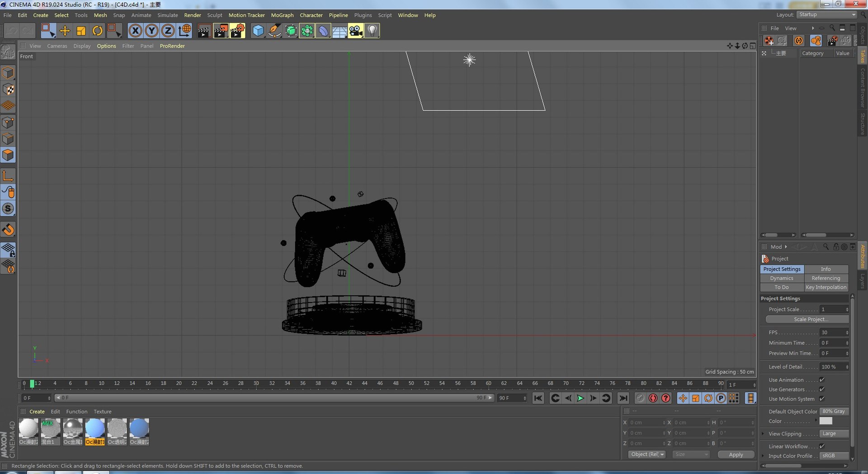
Task: Select the Scale tool icon
Action: [81, 31]
